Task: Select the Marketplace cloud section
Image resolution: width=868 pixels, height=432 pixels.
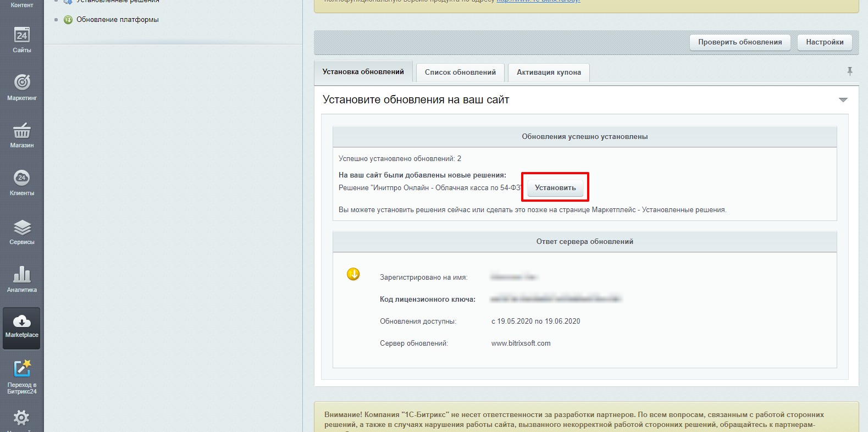Action: click(22, 328)
